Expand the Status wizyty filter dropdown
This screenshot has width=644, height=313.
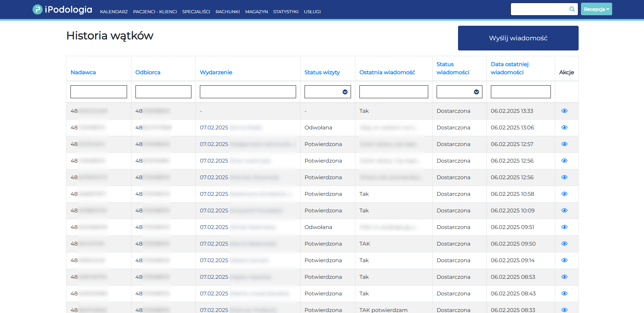(x=327, y=92)
